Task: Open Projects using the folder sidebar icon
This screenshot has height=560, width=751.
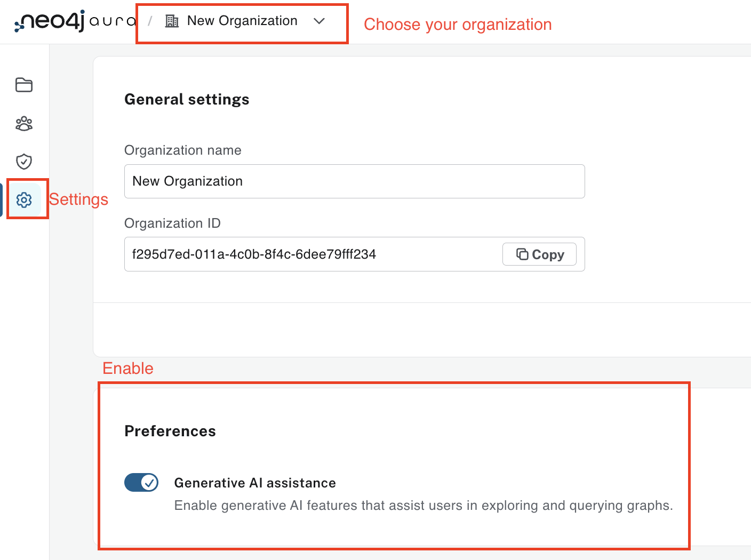Action: pyautogui.click(x=23, y=85)
